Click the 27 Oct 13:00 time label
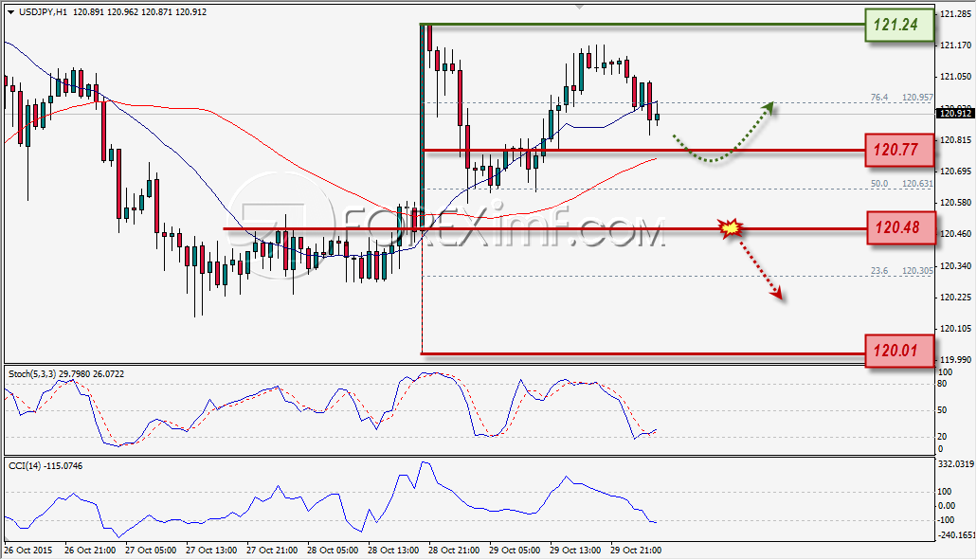The height and width of the screenshot is (560, 977). [x=210, y=551]
